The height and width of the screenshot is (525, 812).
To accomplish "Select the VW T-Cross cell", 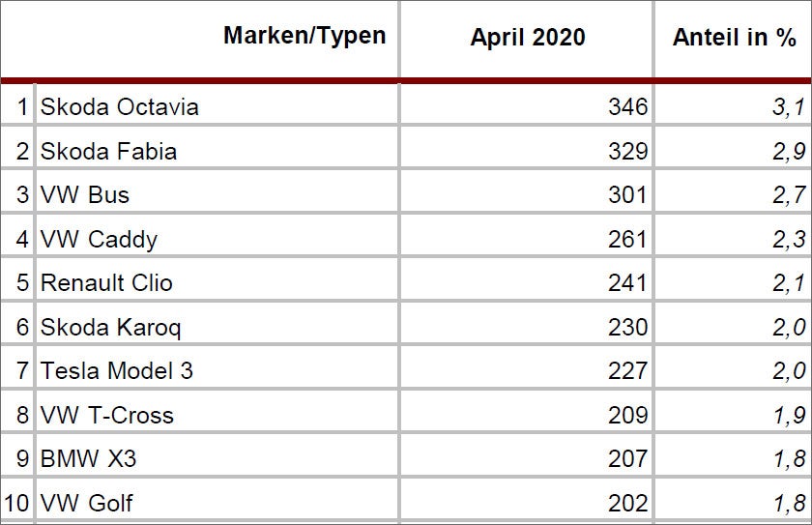I will 106,415.
